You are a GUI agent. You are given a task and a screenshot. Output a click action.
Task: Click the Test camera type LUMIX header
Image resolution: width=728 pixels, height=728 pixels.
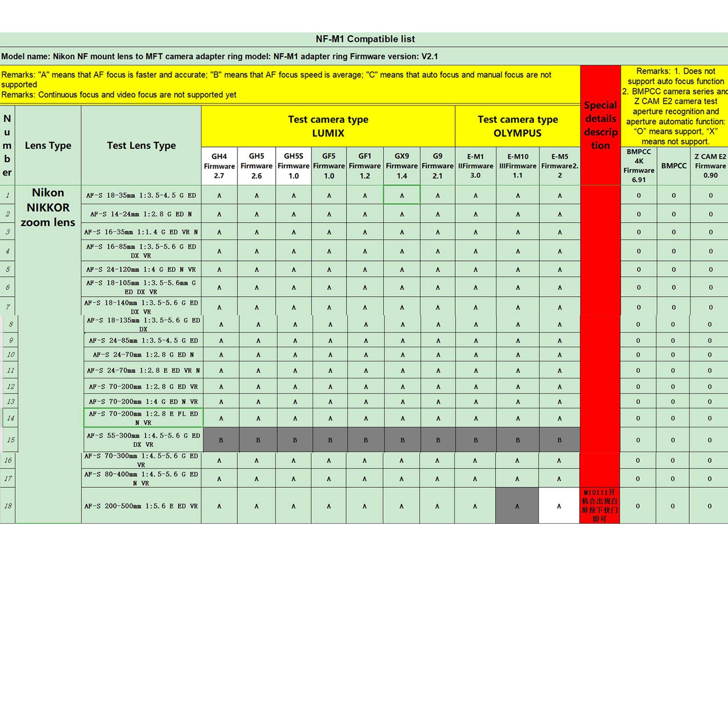click(x=328, y=126)
